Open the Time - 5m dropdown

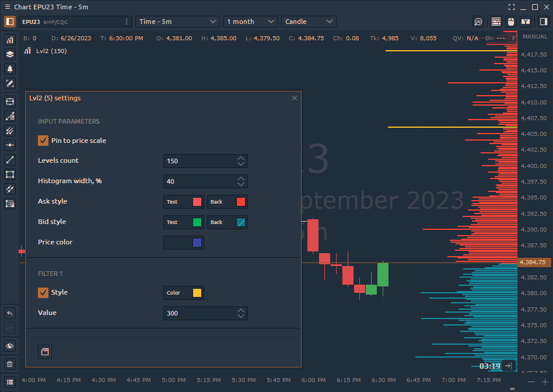pos(177,21)
